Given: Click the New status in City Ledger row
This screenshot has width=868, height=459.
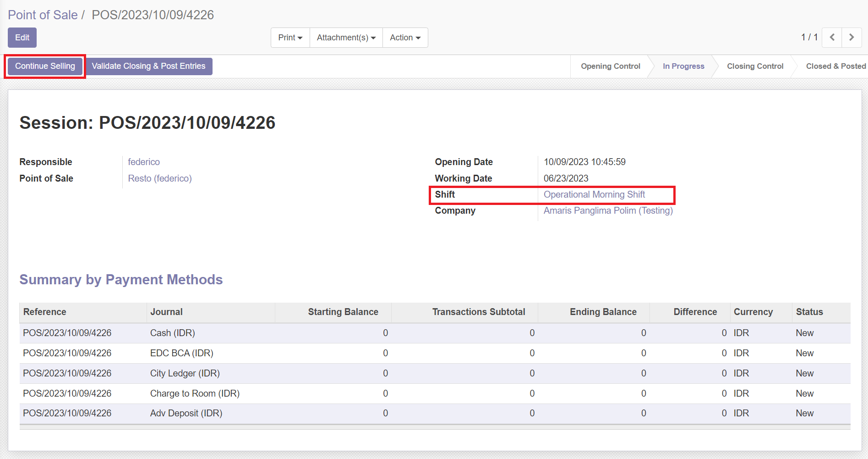Looking at the screenshot, I should (x=804, y=373).
